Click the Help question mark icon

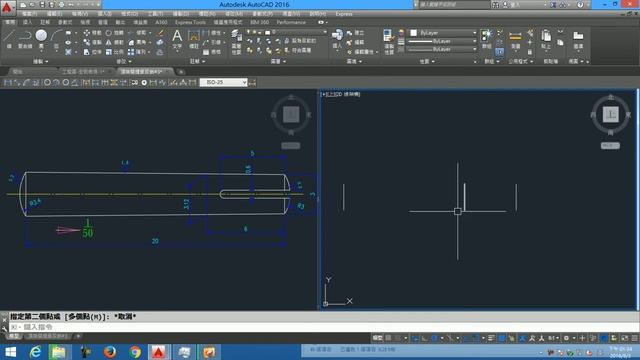click(580, 5)
